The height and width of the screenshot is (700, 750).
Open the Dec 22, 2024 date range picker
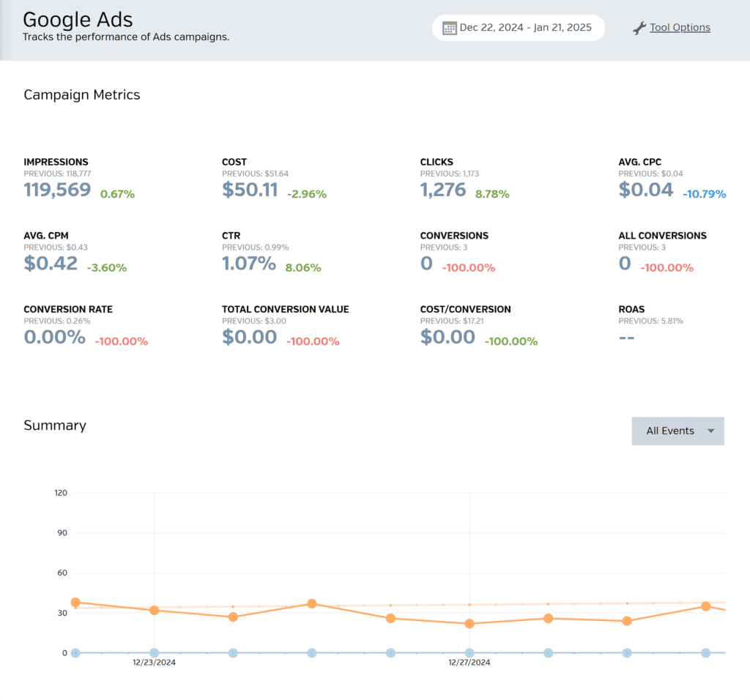pyautogui.click(x=525, y=28)
